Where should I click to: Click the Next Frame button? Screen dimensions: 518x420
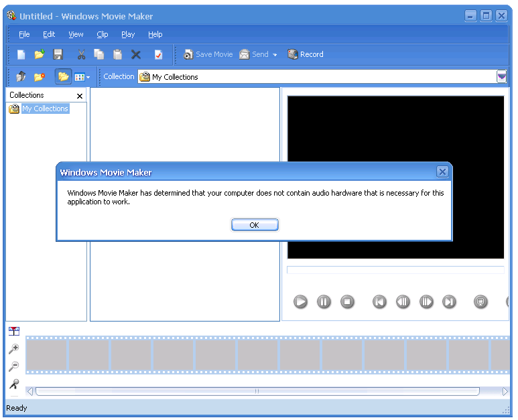click(426, 301)
